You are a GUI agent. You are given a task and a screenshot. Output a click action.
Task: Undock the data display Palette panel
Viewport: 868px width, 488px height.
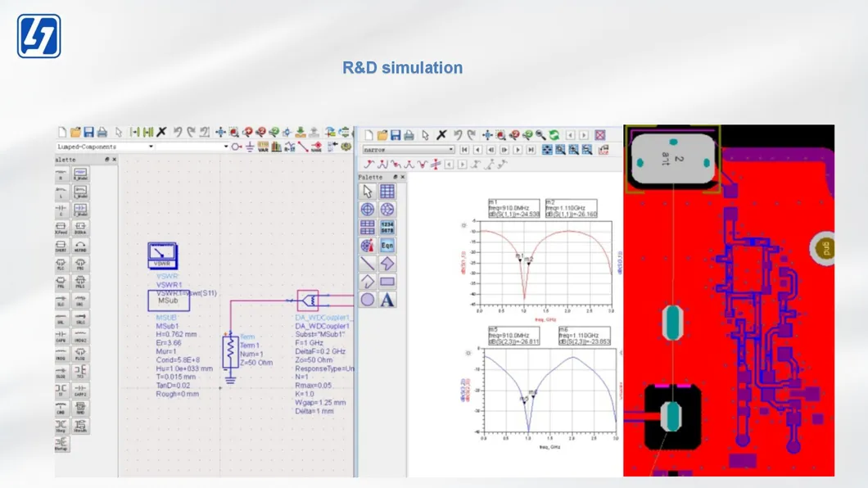pos(394,177)
